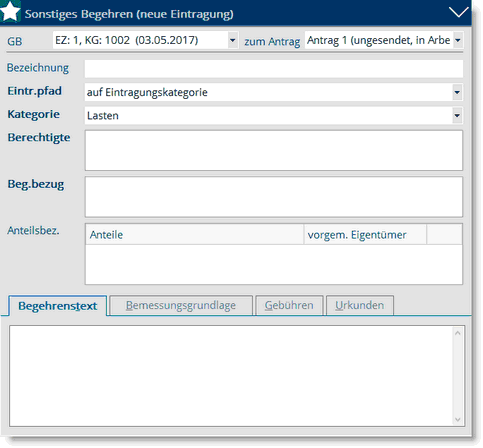The height and width of the screenshot is (448, 483).
Task: Open the Urkunden tab
Action: point(360,305)
